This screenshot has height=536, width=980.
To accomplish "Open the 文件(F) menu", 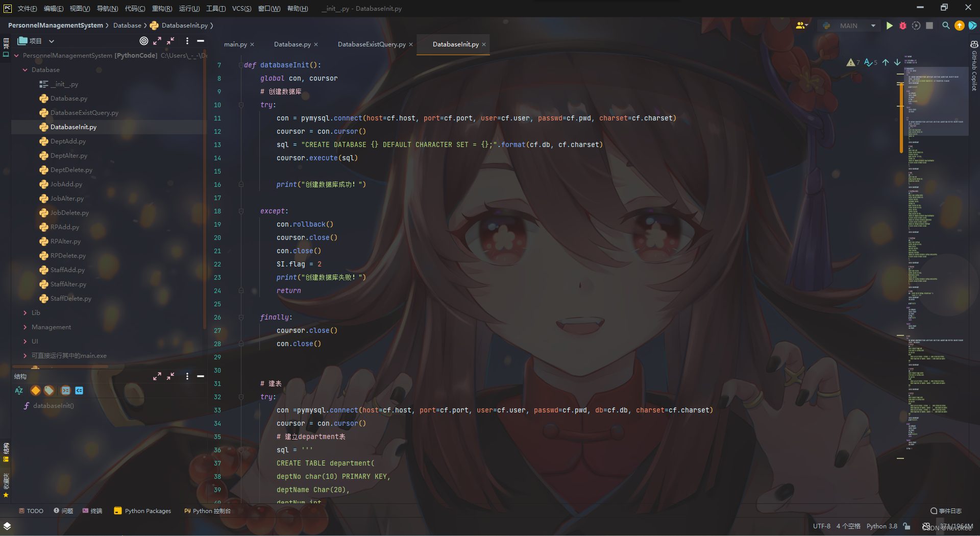I will [x=27, y=9].
